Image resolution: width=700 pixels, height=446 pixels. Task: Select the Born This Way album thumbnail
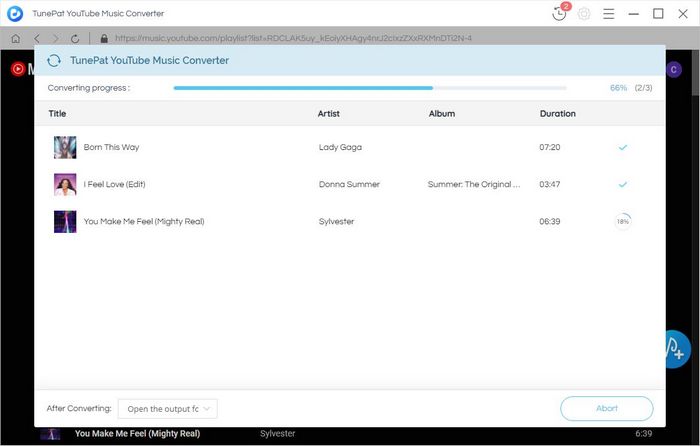coord(65,147)
